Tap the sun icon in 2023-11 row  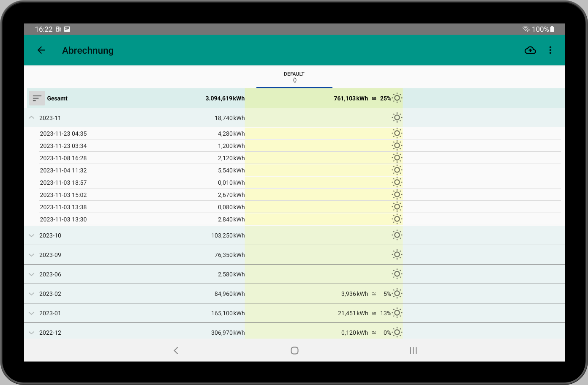(397, 117)
